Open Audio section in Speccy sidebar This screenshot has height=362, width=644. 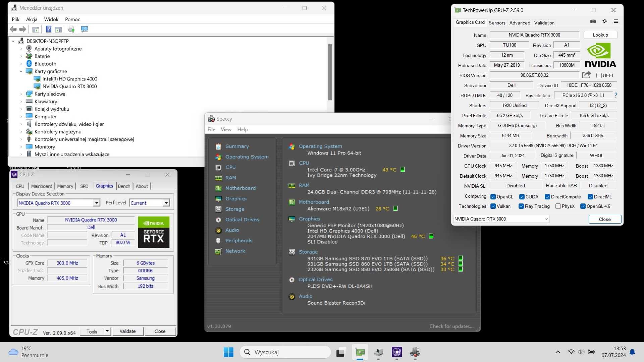[232, 230]
